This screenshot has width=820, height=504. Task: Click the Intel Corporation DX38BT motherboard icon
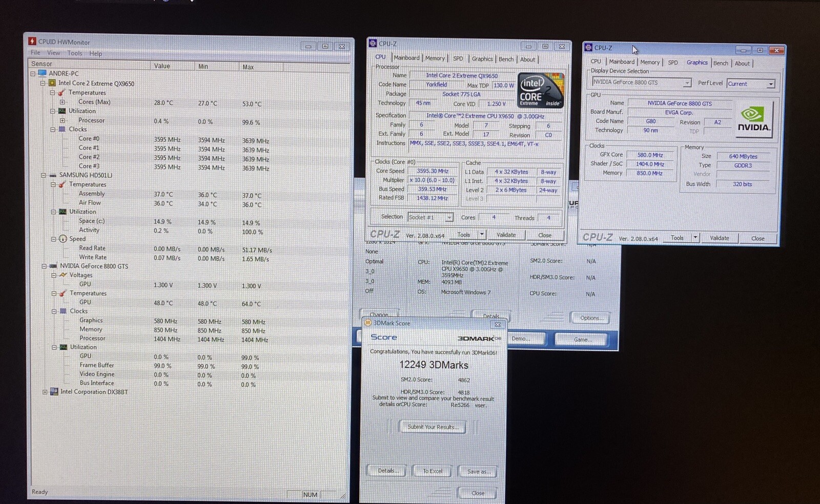(x=54, y=392)
